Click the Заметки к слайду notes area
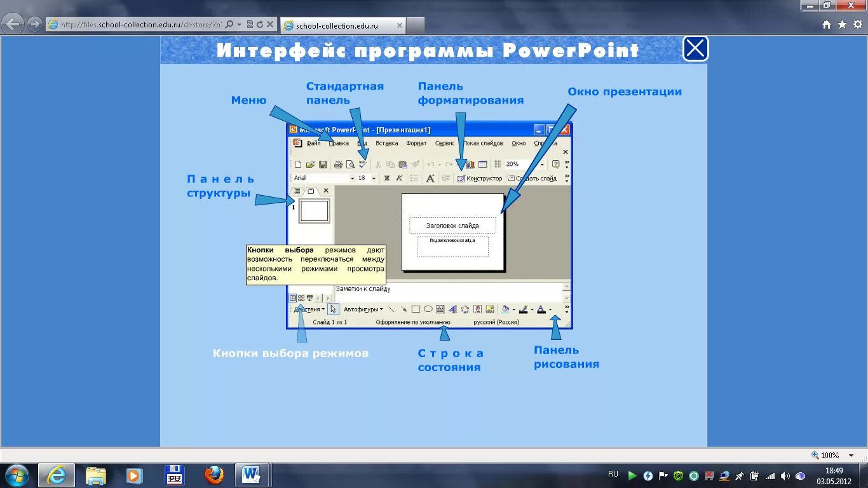The width and height of the screenshot is (868, 488). pyautogui.click(x=449, y=292)
